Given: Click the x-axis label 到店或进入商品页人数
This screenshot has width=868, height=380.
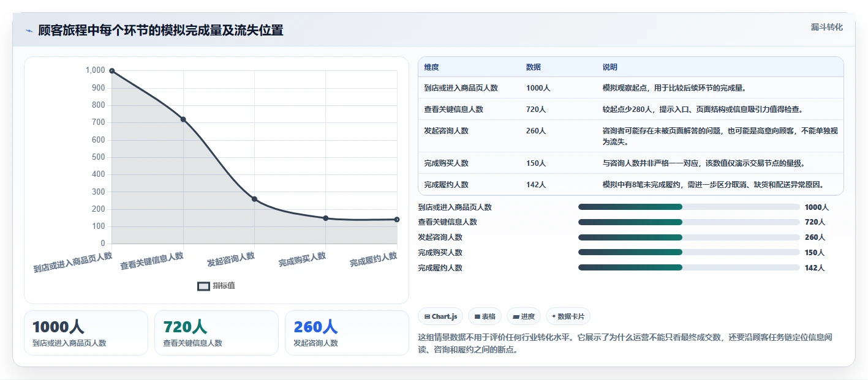Looking at the screenshot, I should coord(73,262).
